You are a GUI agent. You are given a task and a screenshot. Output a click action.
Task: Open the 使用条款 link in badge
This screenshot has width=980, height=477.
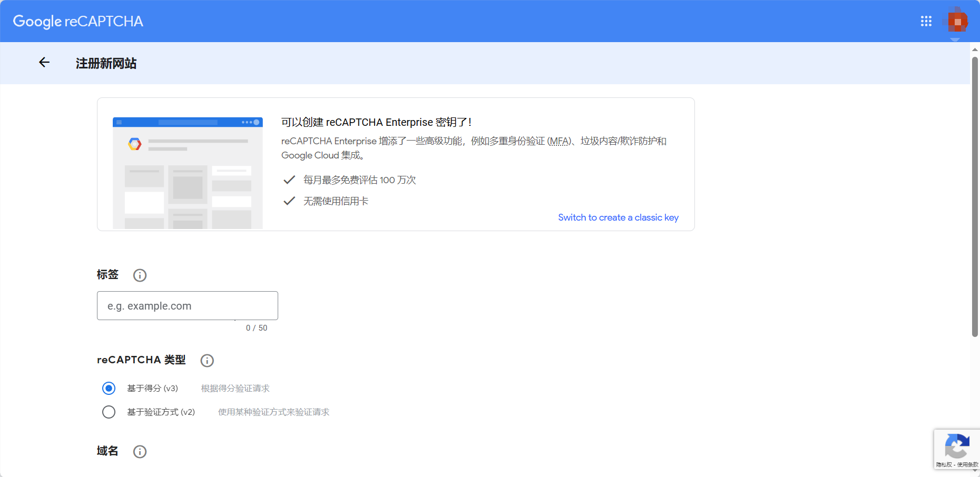pos(967,465)
